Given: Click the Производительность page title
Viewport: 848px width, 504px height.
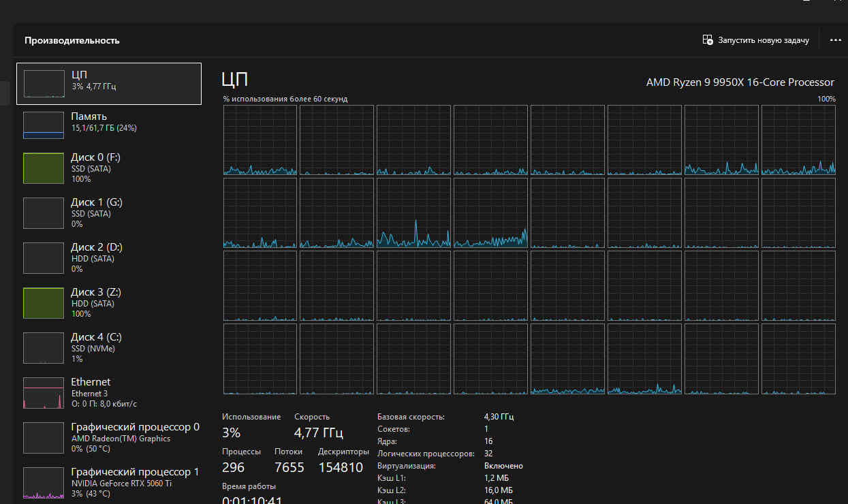Looking at the screenshot, I should click(x=72, y=40).
